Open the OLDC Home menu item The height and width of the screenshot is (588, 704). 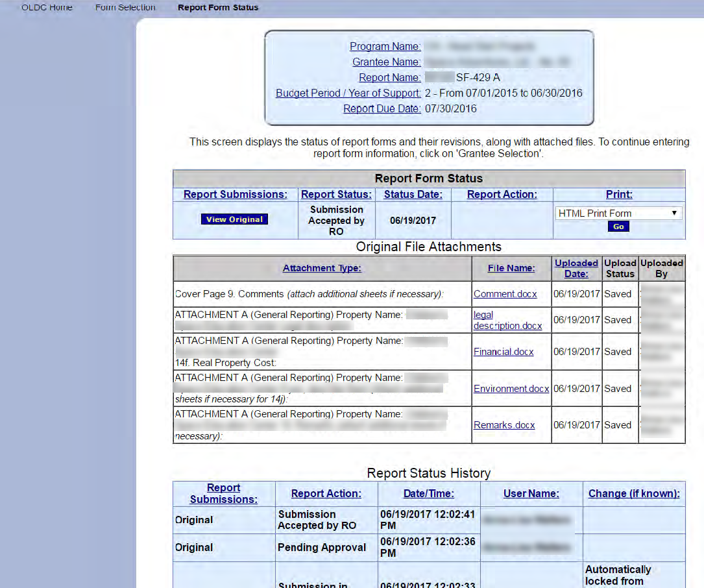click(47, 8)
